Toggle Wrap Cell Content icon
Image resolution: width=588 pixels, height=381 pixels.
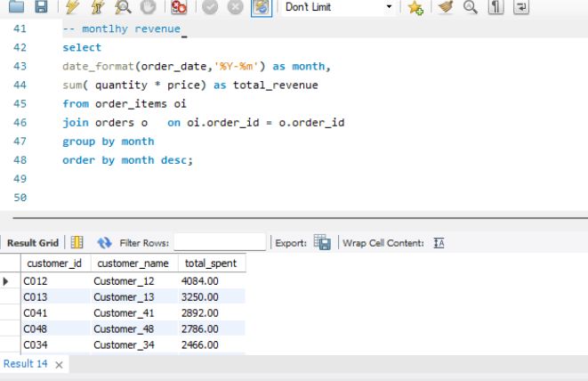coord(439,243)
